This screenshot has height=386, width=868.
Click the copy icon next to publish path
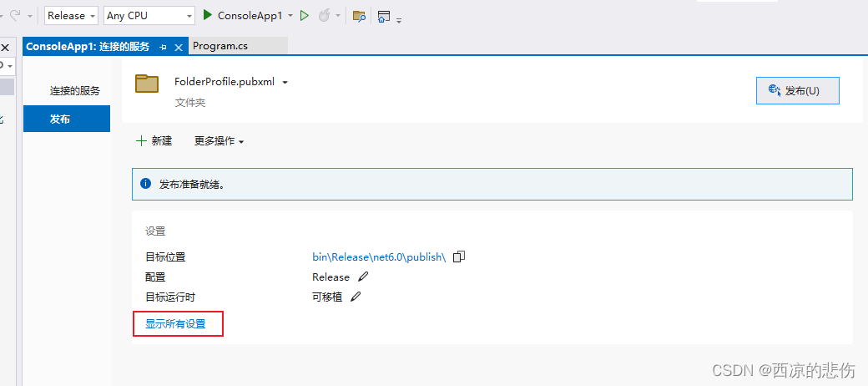[458, 256]
